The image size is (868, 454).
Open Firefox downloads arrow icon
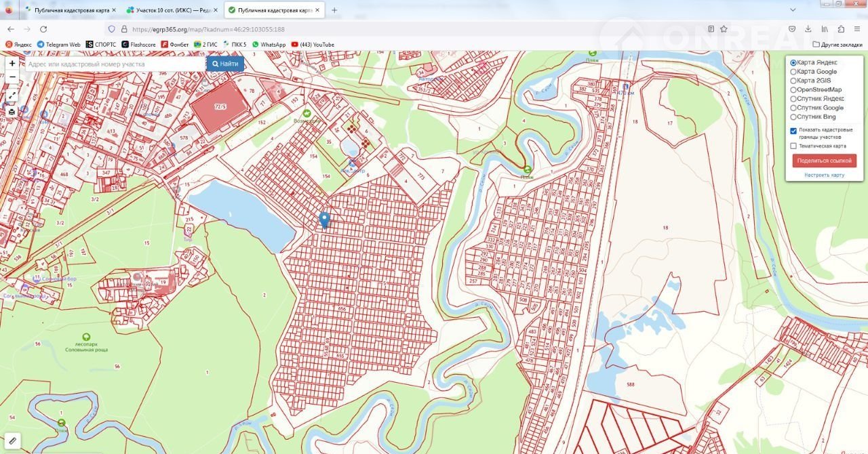(808, 29)
